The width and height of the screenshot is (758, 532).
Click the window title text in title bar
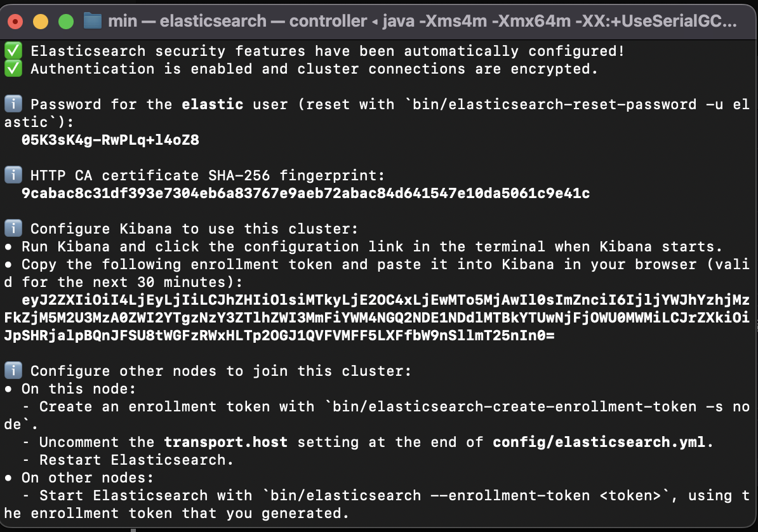click(x=422, y=21)
